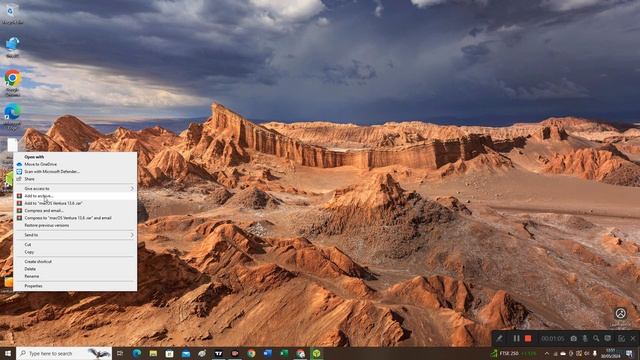This screenshot has height=360, width=640.
Task: Open the TT app on the taskbar
Action: pos(219,353)
